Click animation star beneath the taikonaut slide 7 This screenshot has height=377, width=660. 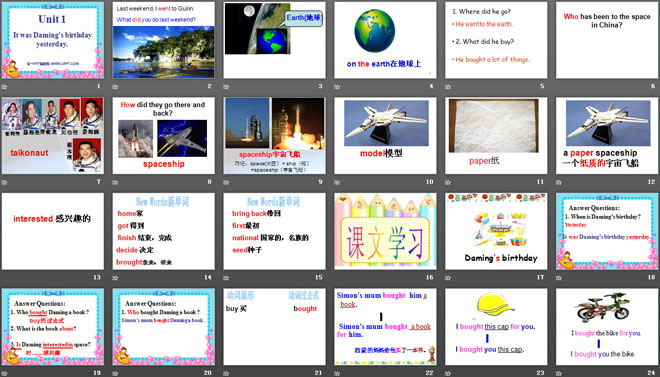[x=5, y=182]
